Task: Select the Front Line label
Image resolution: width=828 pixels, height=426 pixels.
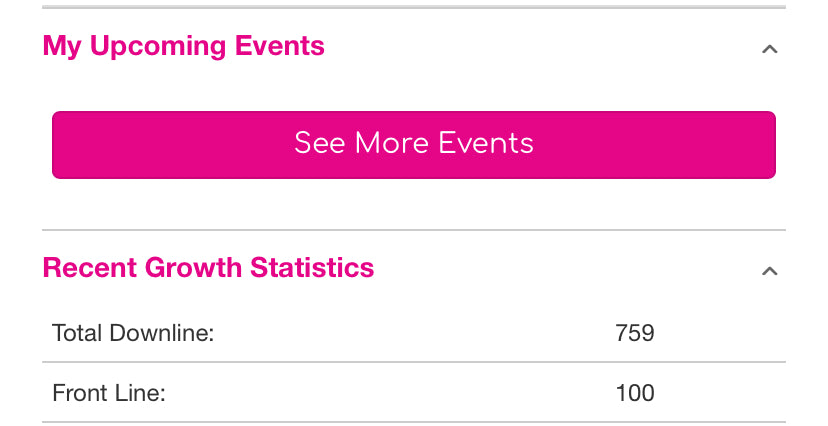Action: pyautogui.click(x=108, y=393)
